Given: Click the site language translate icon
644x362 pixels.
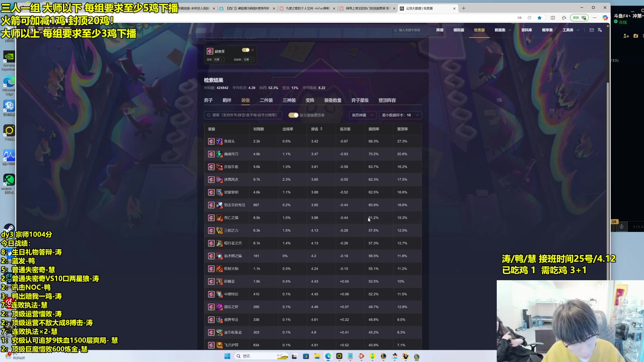Looking at the screenshot, I should point(600,30).
